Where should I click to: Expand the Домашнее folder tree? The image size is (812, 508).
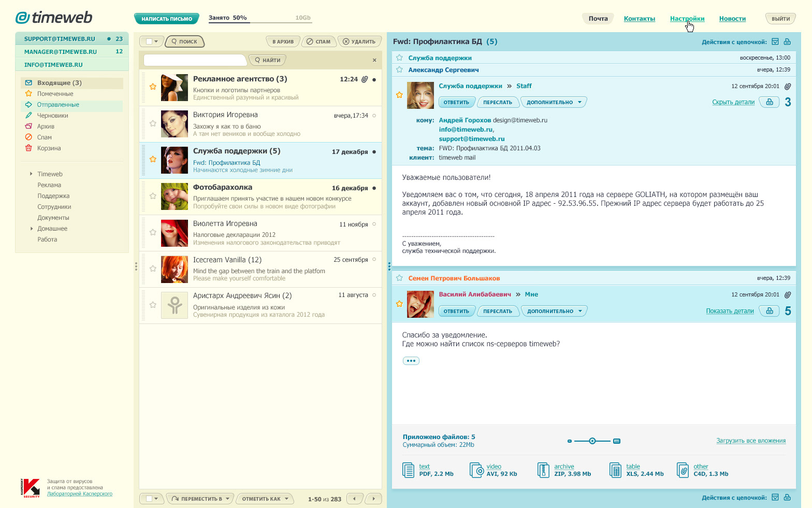click(32, 229)
